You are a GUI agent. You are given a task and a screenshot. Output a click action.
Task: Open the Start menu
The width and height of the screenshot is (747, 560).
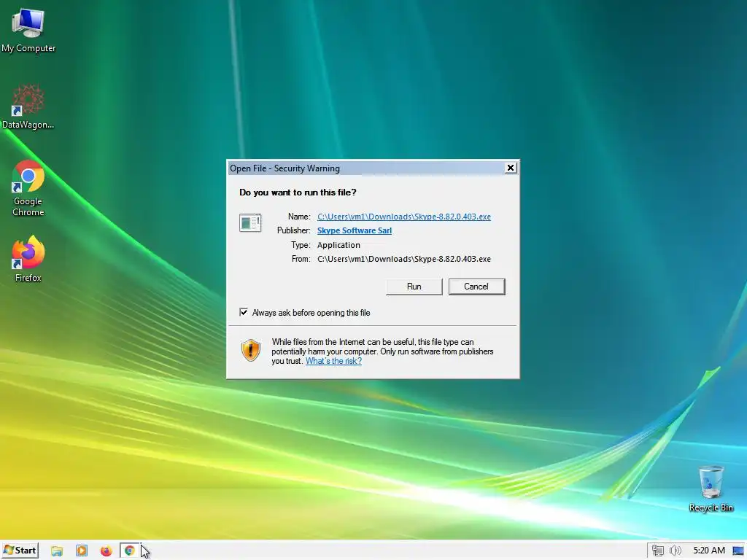pos(20,551)
